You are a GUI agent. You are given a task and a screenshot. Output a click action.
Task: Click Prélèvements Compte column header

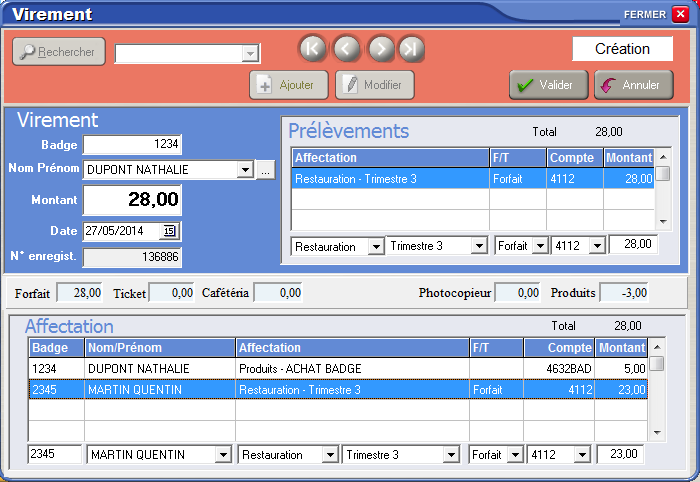[575, 158]
